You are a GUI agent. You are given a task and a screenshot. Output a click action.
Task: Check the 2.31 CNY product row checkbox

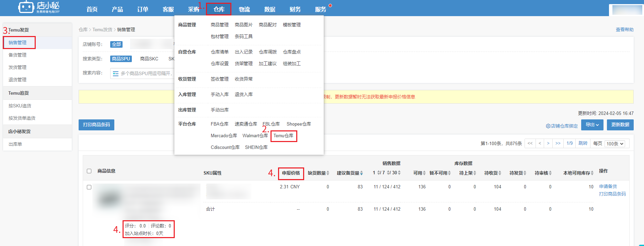click(x=89, y=187)
